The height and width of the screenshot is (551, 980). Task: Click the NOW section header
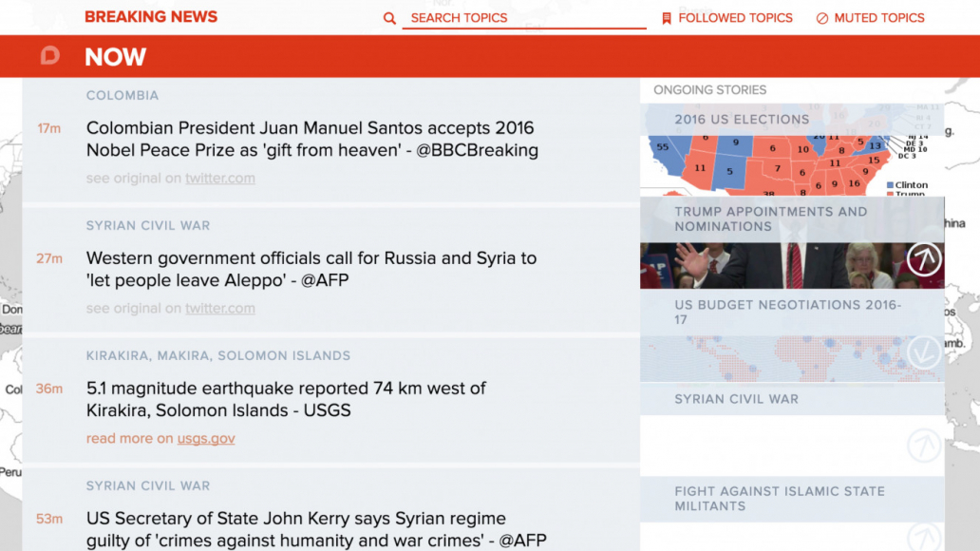tap(116, 57)
